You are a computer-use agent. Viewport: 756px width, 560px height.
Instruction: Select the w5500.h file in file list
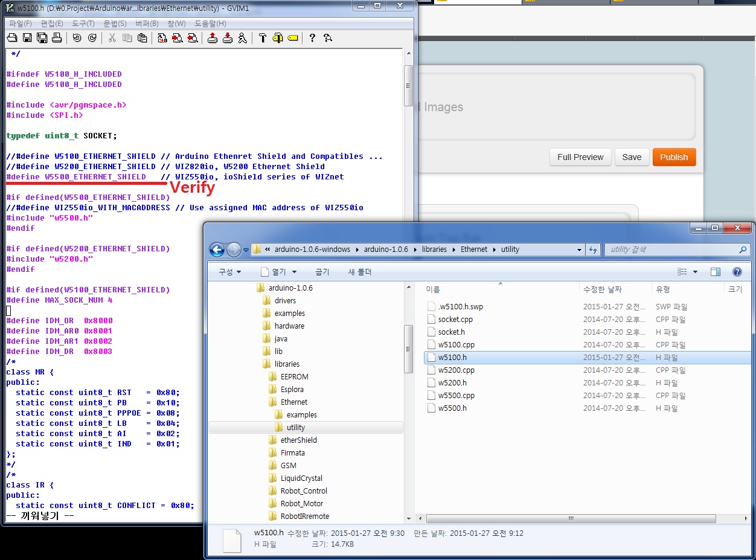[452, 408]
